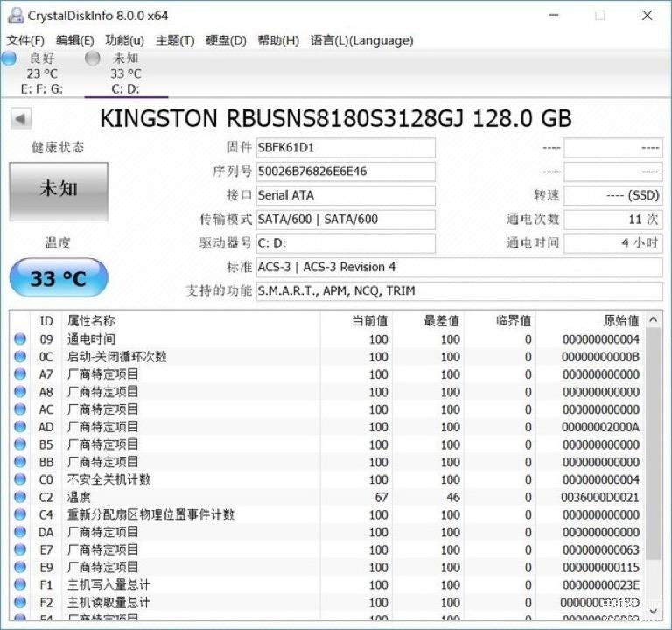
Task: Close the CrystalDiskInfo window
Action: coord(647,16)
